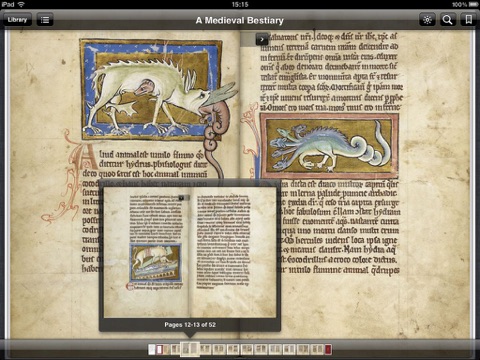480x360 pixels.
Task: Tap the Wi-Fi icon in status bar
Action: pyautogui.click(x=22, y=4)
